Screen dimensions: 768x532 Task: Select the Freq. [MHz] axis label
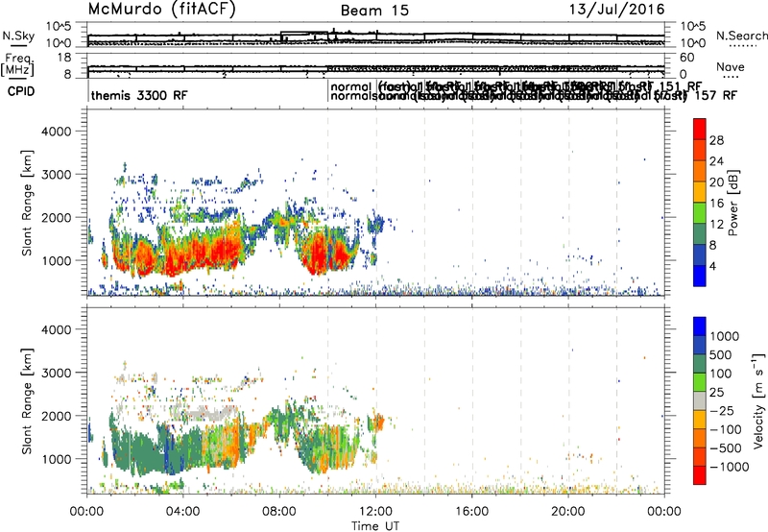coord(17,65)
